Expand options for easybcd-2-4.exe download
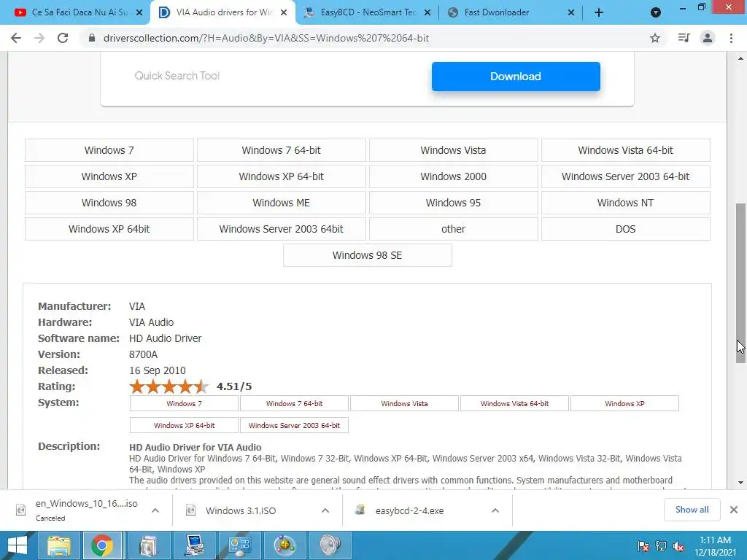The width and height of the screenshot is (747, 560). [x=495, y=510]
